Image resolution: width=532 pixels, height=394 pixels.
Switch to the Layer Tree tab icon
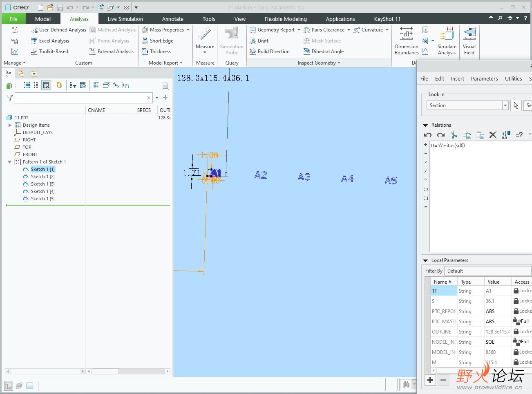point(21,73)
